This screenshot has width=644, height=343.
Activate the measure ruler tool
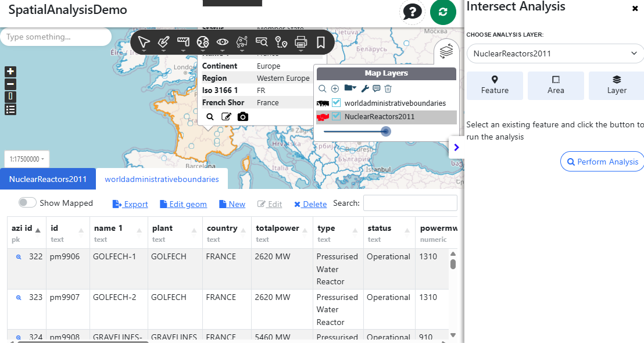pyautogui.click(x=183, y=42)
